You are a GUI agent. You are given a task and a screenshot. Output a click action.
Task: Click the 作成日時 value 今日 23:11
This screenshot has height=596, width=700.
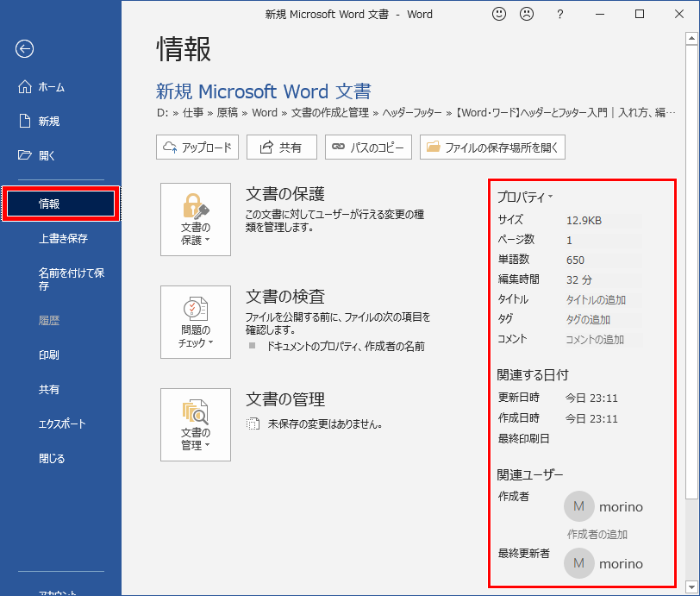[x=591, y=418]
